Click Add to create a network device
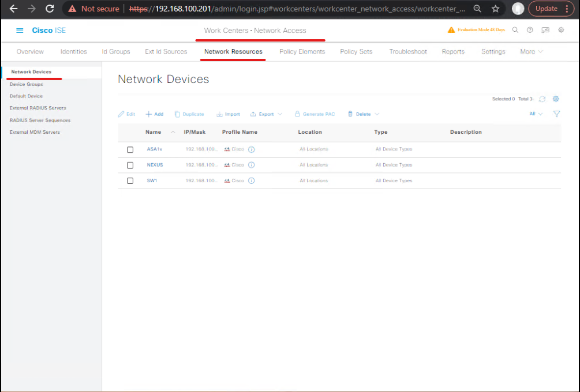 click(x=155, y=114)
